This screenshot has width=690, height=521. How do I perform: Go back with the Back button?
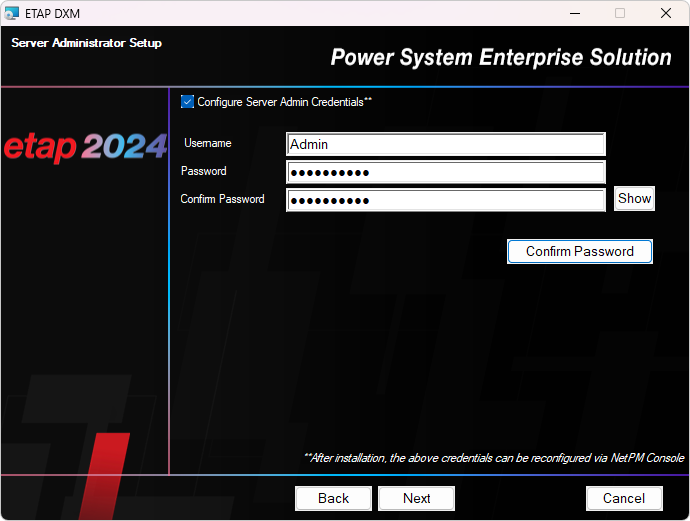(333, 498)
